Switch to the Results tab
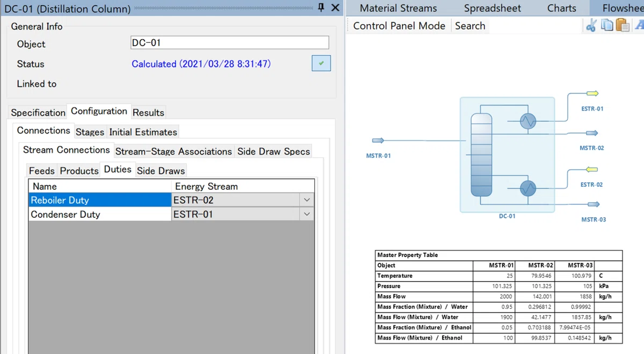Screen dimensions: 644x354 pyautogui.click(x=148, y=113)
